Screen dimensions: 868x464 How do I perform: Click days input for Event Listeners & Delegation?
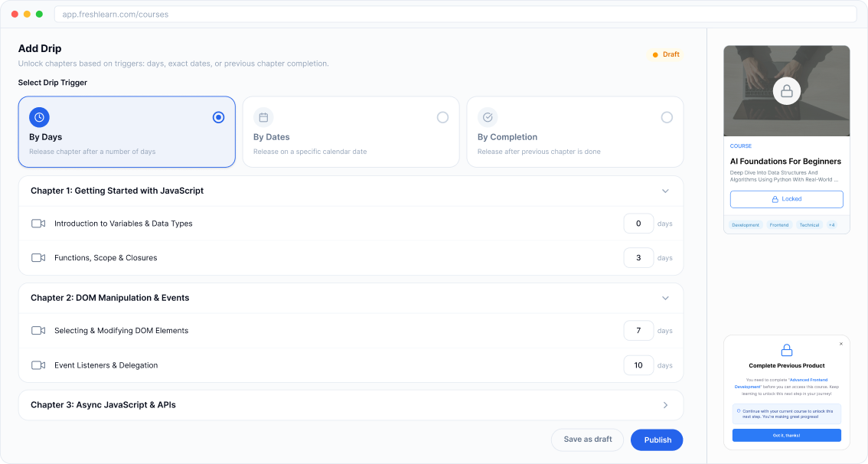tap(638, 365)
